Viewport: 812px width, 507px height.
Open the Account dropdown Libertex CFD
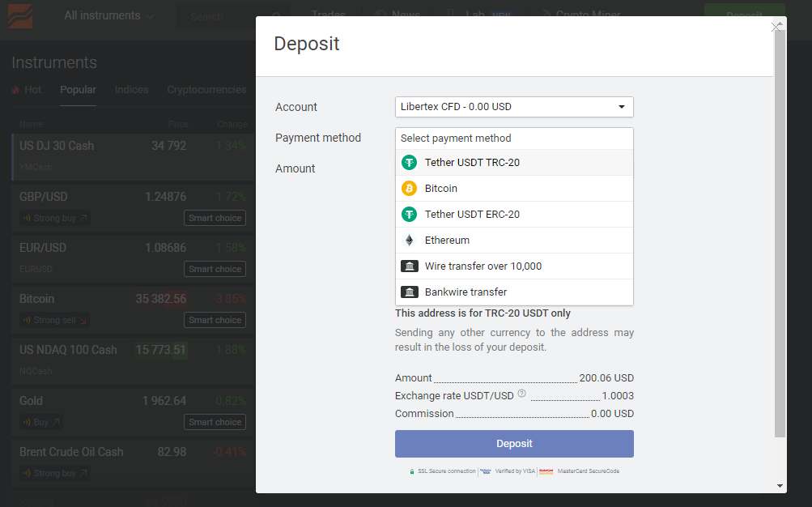514,107
